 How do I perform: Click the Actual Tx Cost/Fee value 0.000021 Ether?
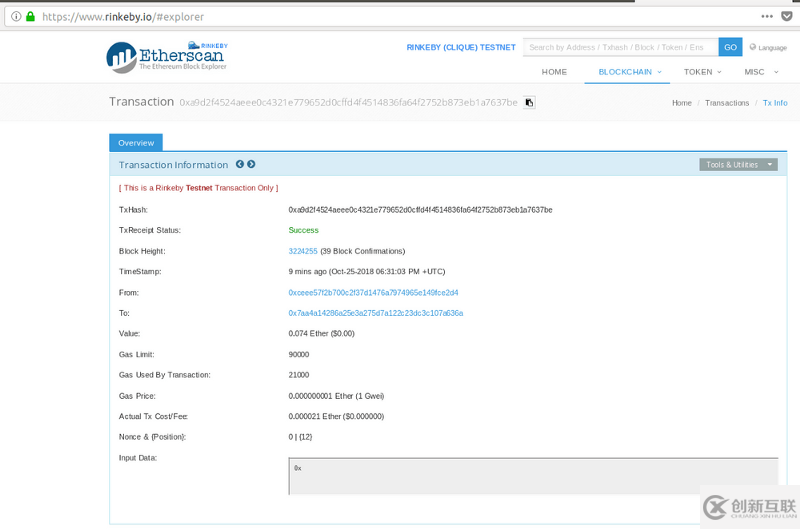pyautogui.click(x=336, y=416)
